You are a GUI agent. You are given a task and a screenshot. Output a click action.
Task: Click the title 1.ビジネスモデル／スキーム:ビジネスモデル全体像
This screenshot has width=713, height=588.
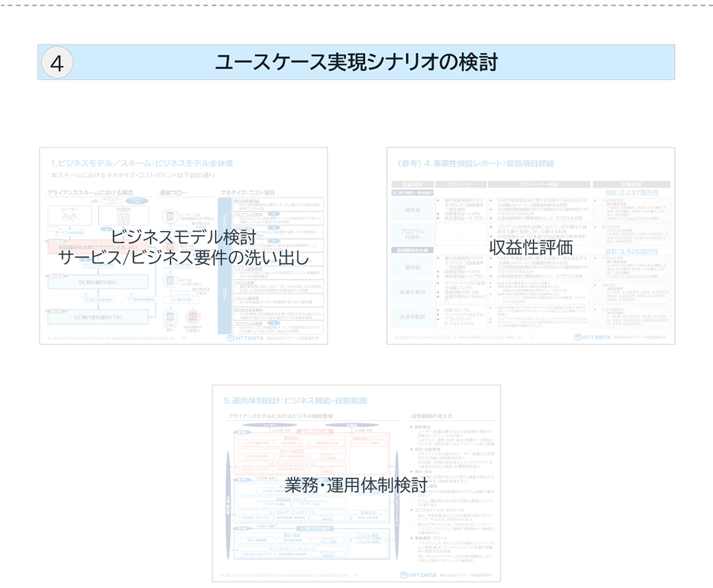[x=141, y=163]
